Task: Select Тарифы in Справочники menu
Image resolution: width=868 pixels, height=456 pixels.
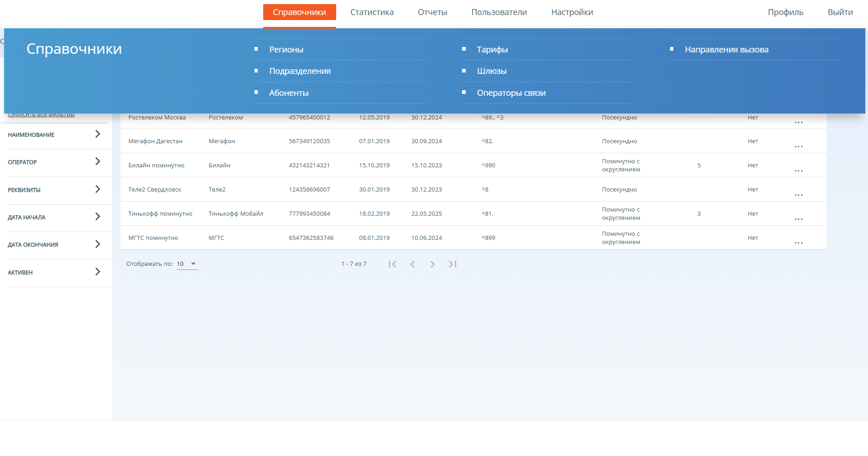Action: (492, 49)
